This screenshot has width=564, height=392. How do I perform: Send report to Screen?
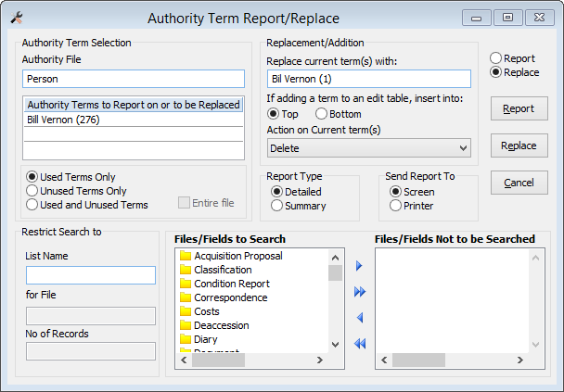395,192
